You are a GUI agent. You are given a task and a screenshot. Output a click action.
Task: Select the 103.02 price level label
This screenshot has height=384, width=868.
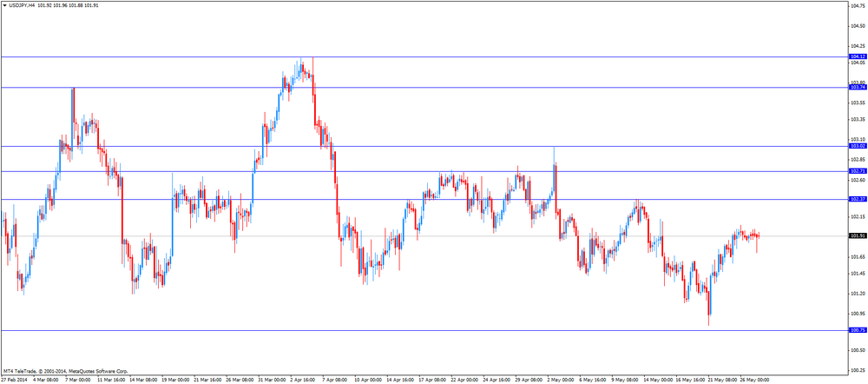click(858, 146)
